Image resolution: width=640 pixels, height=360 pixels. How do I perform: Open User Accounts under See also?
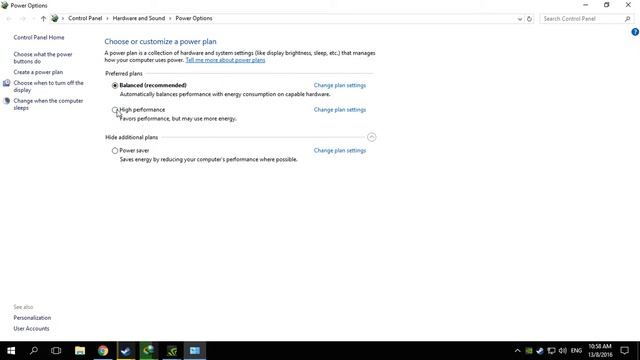[31, 329]
